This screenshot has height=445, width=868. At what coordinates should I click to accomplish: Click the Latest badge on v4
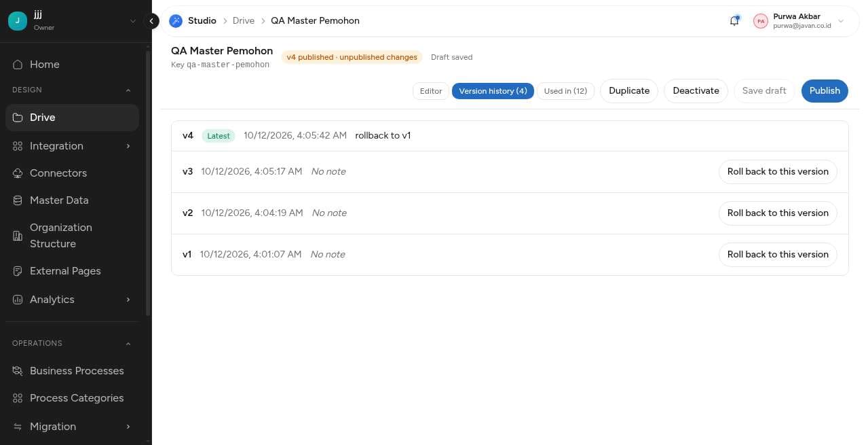[x=219, y=136]
